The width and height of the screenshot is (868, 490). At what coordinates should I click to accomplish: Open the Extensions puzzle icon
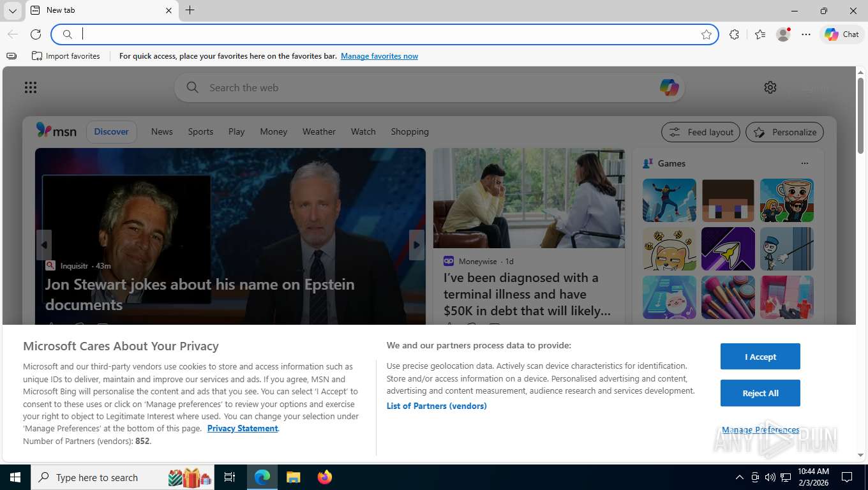[734, 34]
